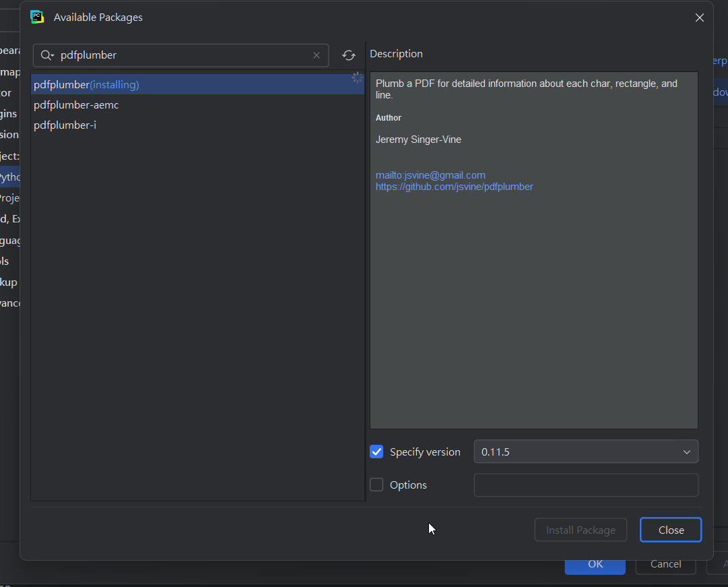Uncheck the Specify version checkbox

376,452
